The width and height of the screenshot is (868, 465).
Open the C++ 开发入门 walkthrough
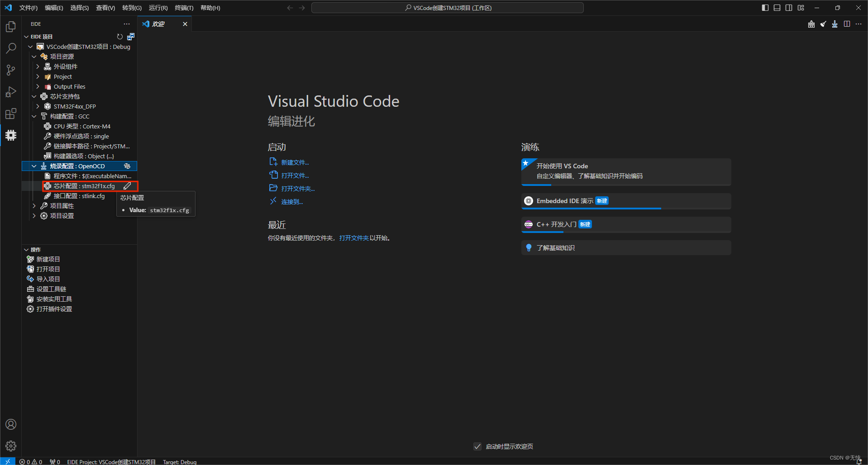626,225
